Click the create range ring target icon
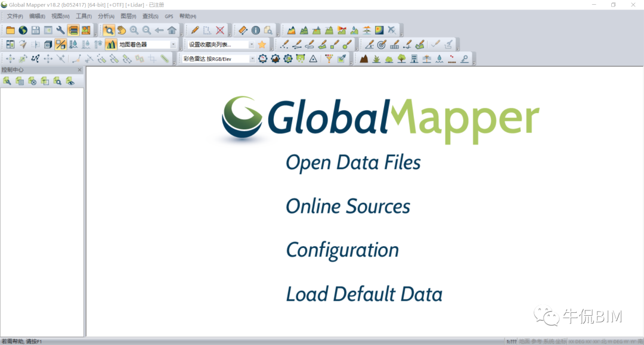This screenshot has height=345, width=644. [x=382, y=44]
